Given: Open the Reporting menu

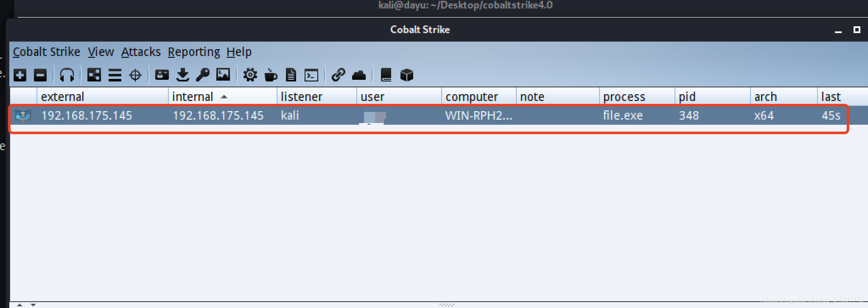Looking at the screenshot, I should (x=194, y=52).
